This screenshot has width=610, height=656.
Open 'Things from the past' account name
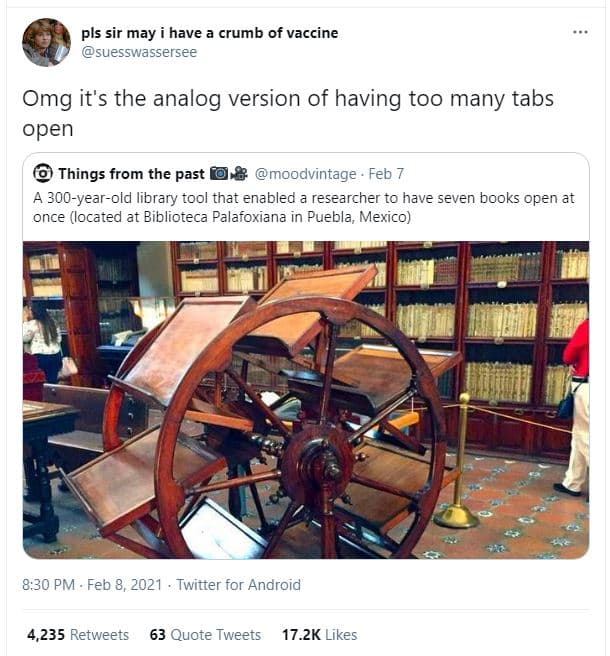tap(131, 174)
